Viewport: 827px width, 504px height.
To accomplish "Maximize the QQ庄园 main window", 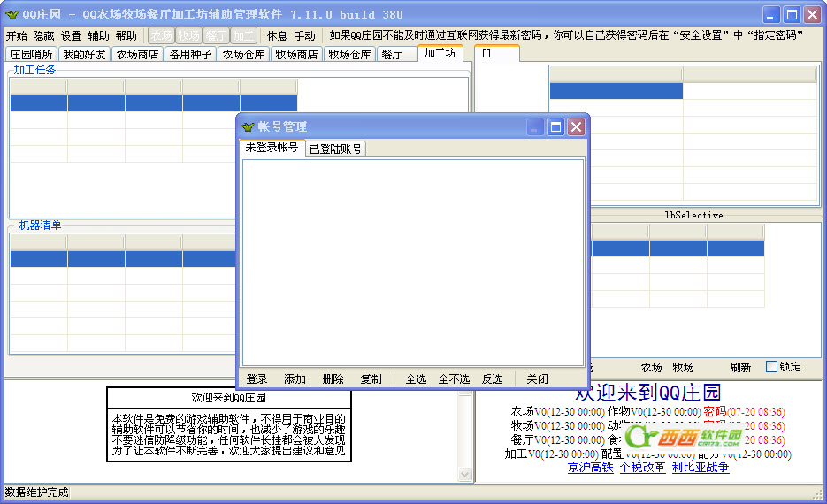I will (x=793, y=15).
